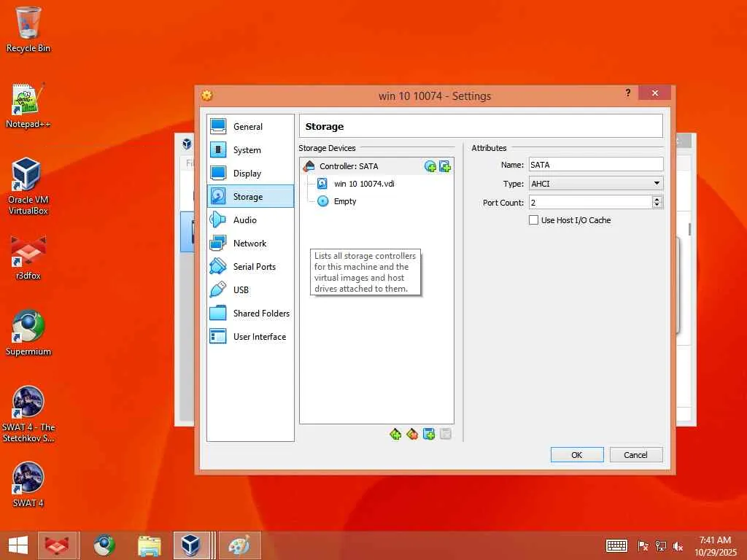747x560 pixels.
Task: Open the System settings category
Action: [250, 150]
